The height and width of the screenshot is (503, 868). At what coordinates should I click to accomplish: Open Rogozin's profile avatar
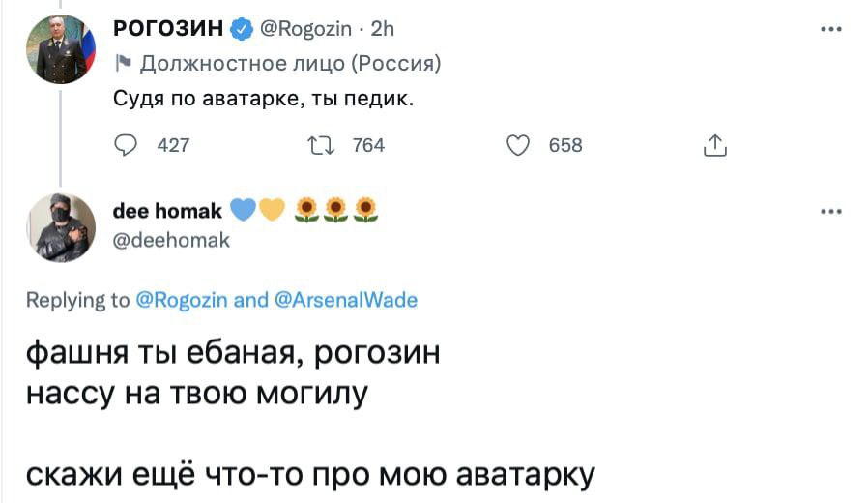[60, 48]
